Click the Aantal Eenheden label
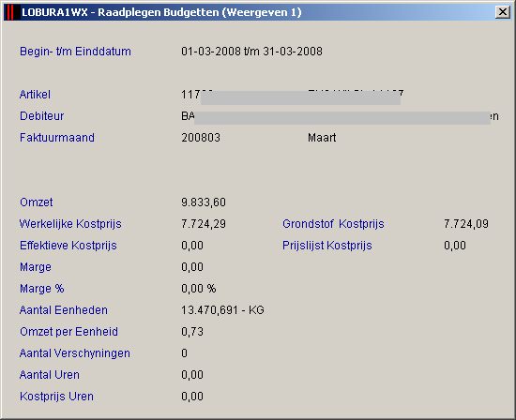 click(64, 310)
